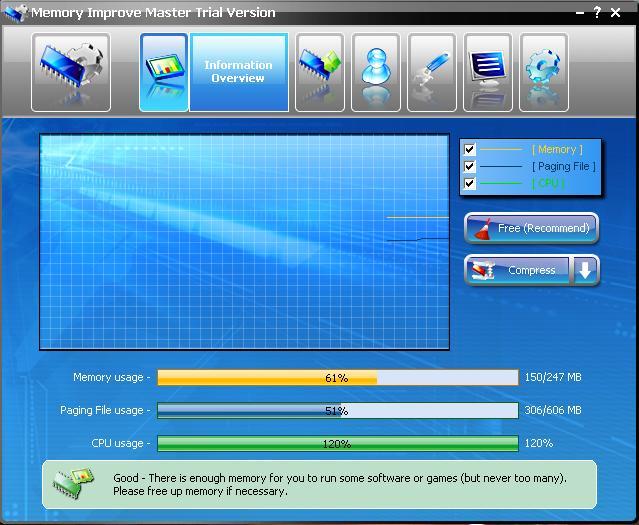Screen dimensions: 639x525
Task: Minimize the Memory Improve Master window
Action: pyautogui.click(x=580, y=13)
